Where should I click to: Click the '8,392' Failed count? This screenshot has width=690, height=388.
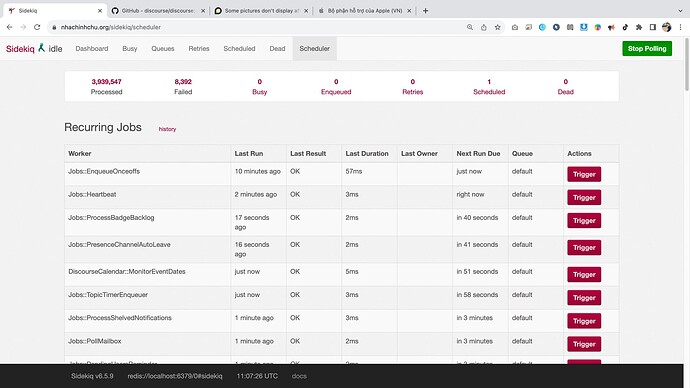[183, 82]
